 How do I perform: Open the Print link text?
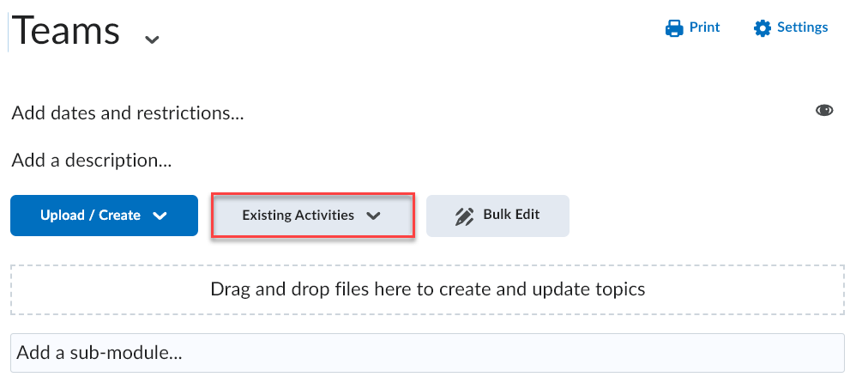click(704, 27)
